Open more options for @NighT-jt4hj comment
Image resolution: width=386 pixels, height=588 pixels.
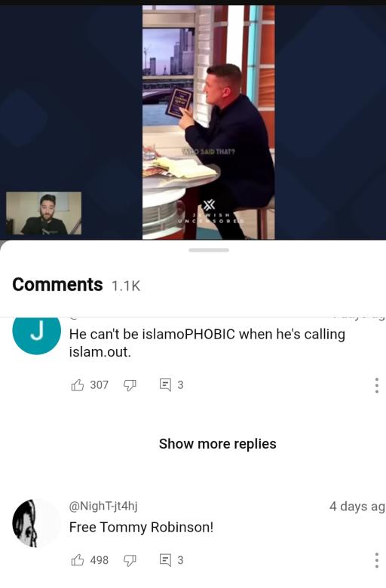(377, 560)
